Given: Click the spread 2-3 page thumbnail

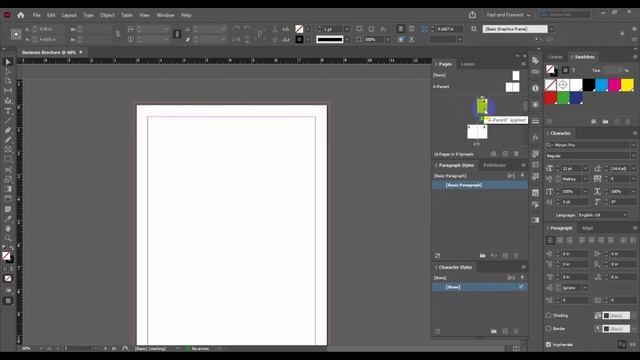Looking at the screenshot, I should [477, 132].
